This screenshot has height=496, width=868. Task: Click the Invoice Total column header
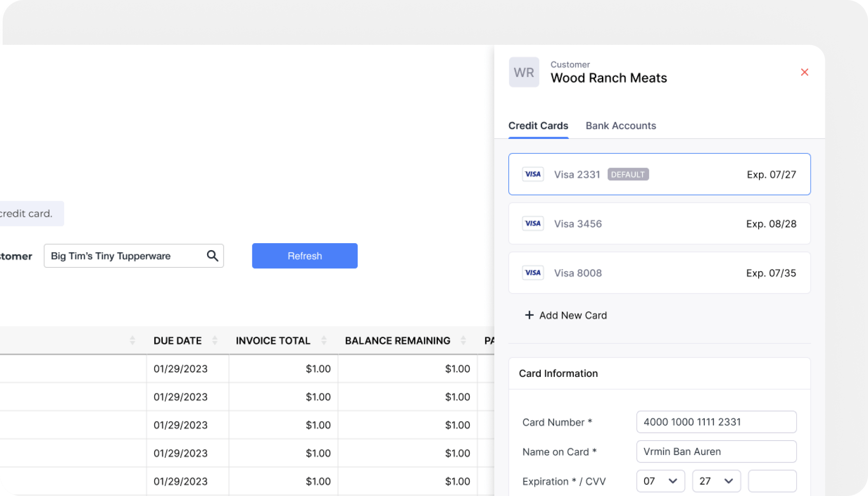coord(273,341)
